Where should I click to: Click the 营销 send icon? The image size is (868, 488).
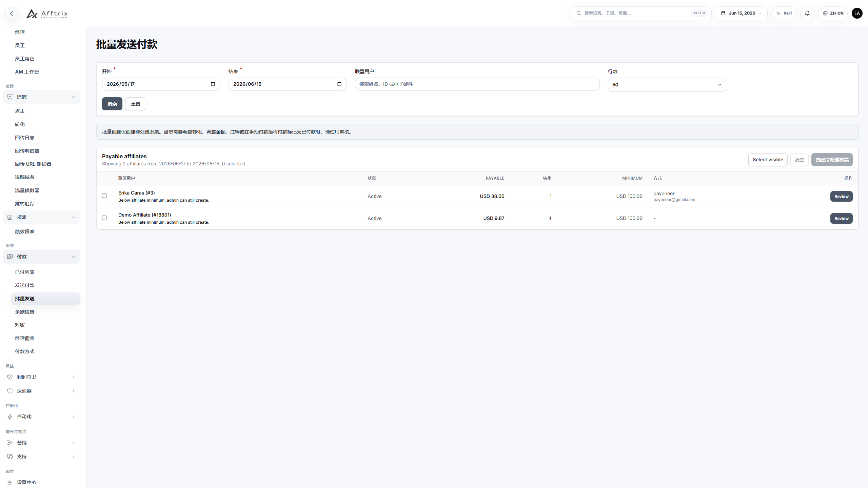coord(10,443)
